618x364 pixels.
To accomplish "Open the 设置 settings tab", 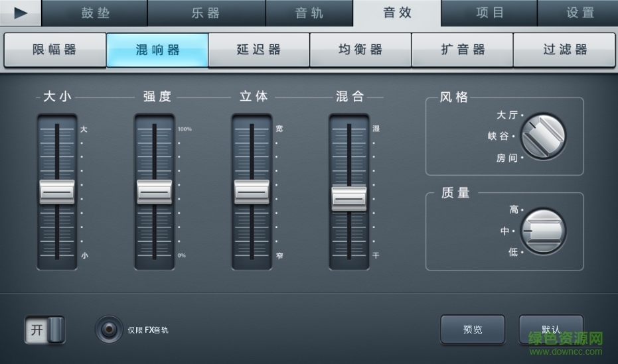I will click(579, 13).
